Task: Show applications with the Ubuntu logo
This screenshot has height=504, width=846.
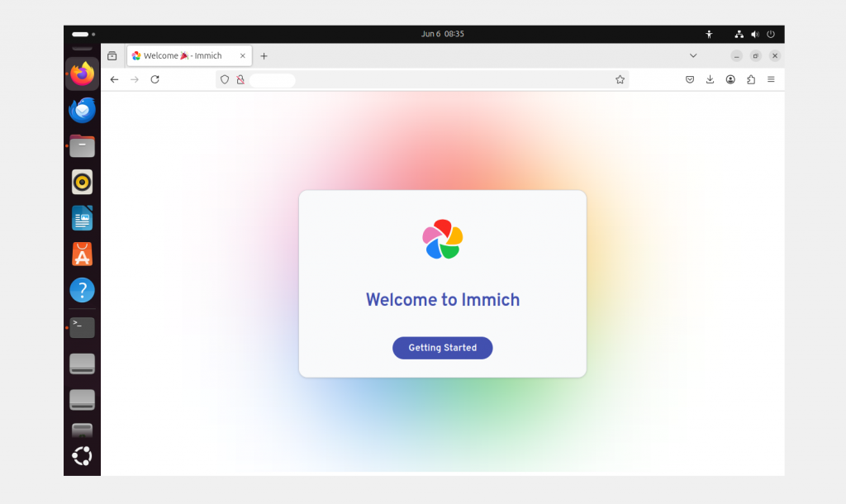Action: coord(82,457)
